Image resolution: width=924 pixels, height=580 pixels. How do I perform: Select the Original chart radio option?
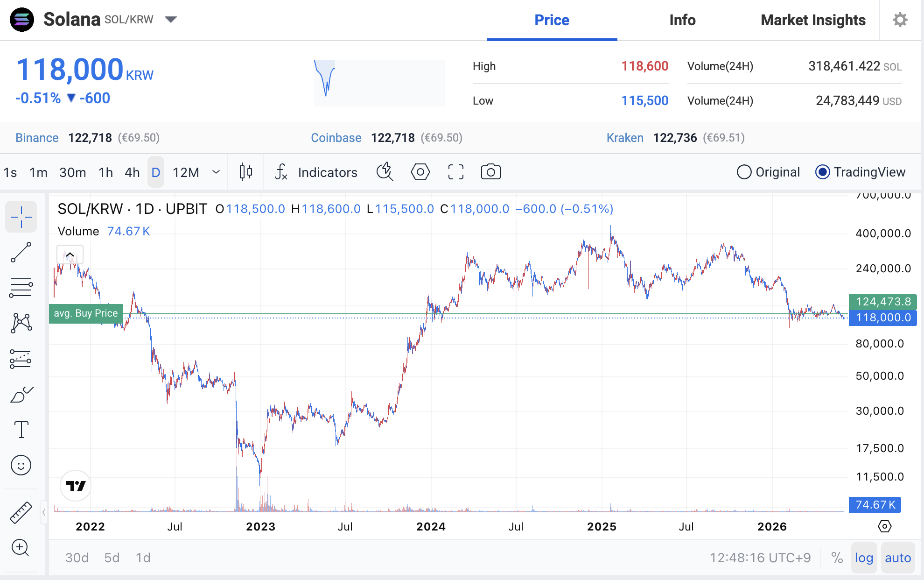click(x=768, y=172)
